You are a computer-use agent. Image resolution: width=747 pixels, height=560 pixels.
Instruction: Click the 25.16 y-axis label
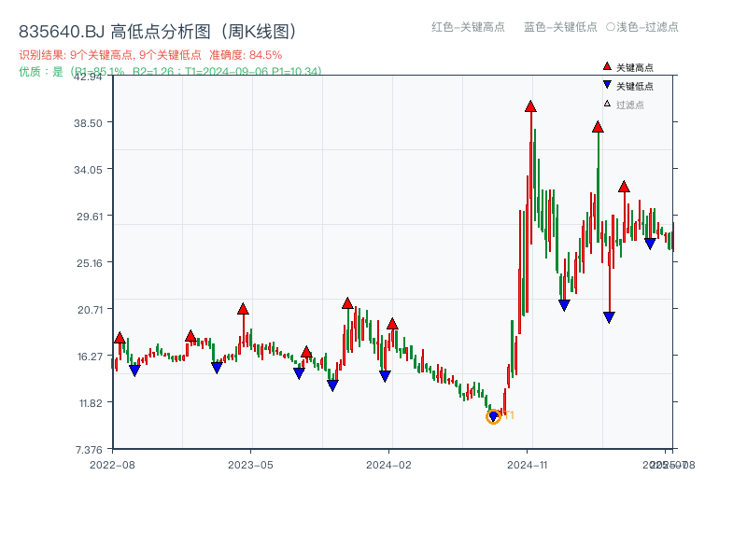click(x=90, y=263)
